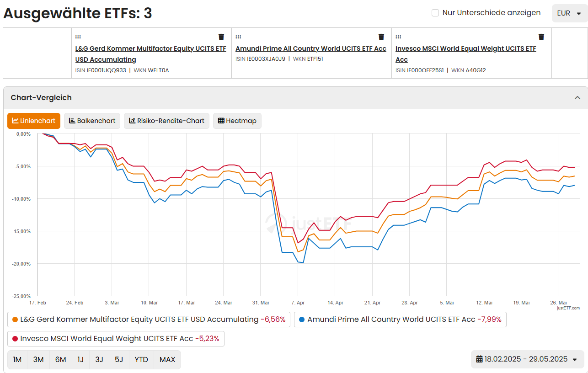The image size is (588, 373).
Task: Remove Amundi Prime ETF with trash icon
Action: point(381,37)
